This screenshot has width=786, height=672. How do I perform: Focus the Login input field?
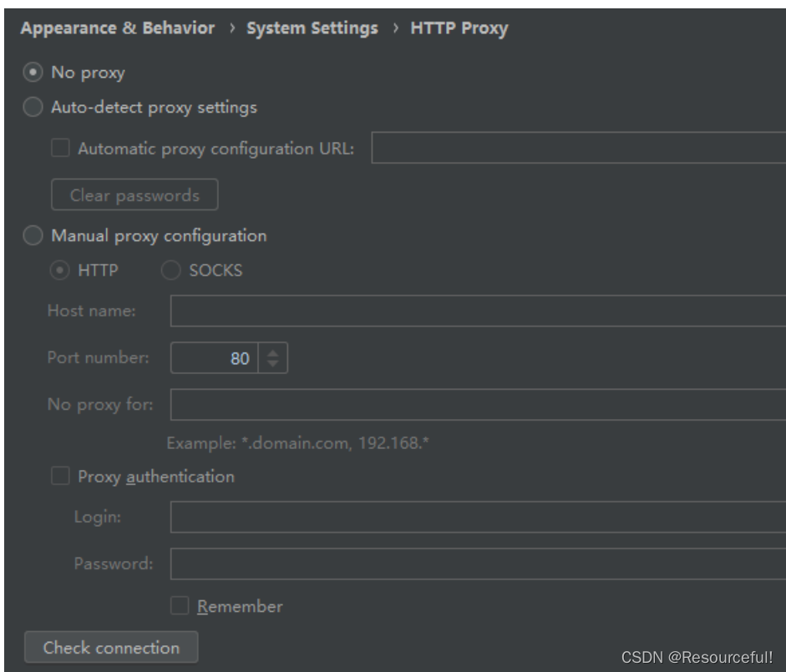479,517
